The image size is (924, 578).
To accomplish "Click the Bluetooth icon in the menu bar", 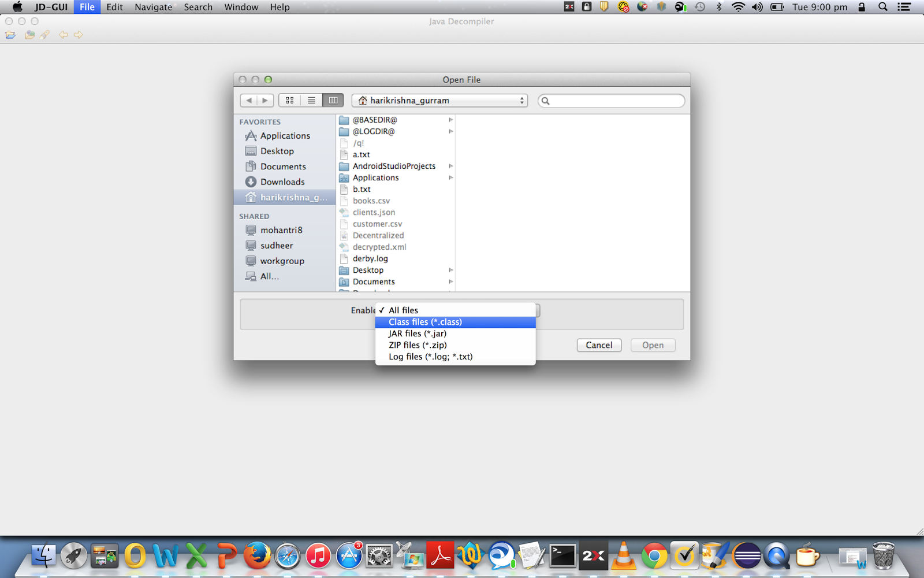I will (718, 7).
